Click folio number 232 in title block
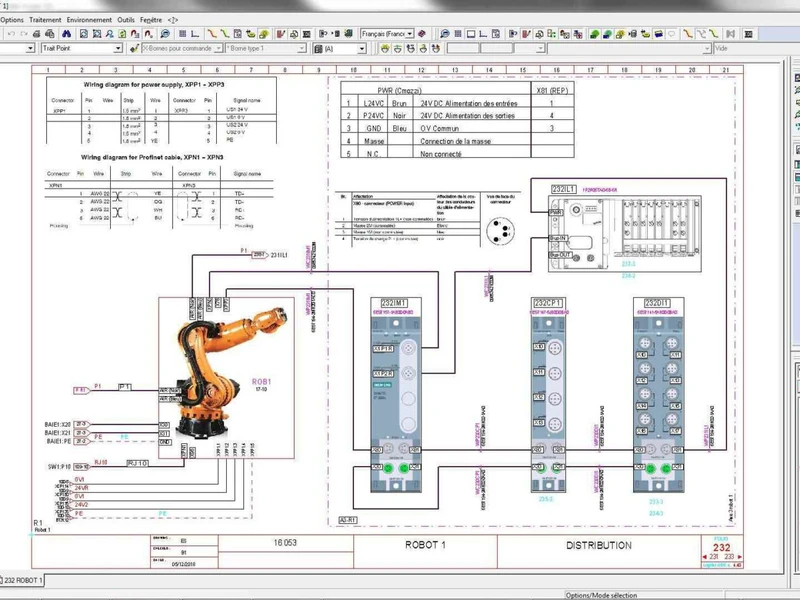The height and width of the screenshot is (600, 800). [x=722, y=547]
